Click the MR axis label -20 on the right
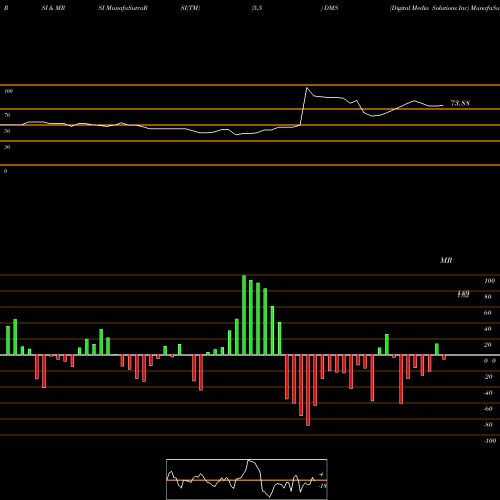The height and width of the screenshot is (500, 500). pyautogui.click(x=488, y=377)
